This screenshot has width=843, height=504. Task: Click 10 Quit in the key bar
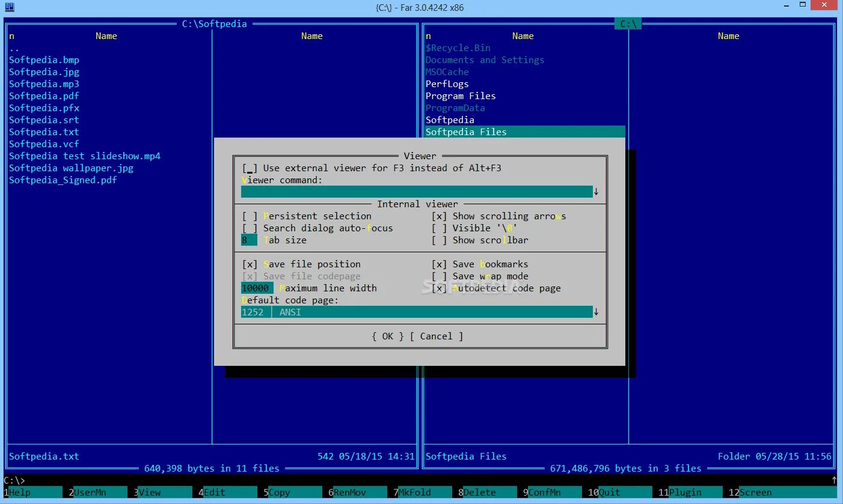pos(620,493)
